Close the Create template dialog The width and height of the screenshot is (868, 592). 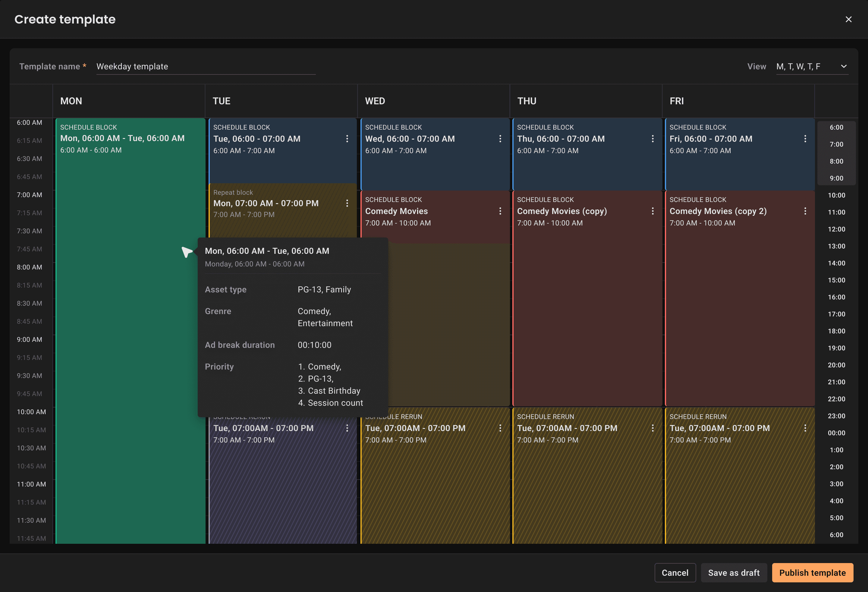[x=848, y=19]
